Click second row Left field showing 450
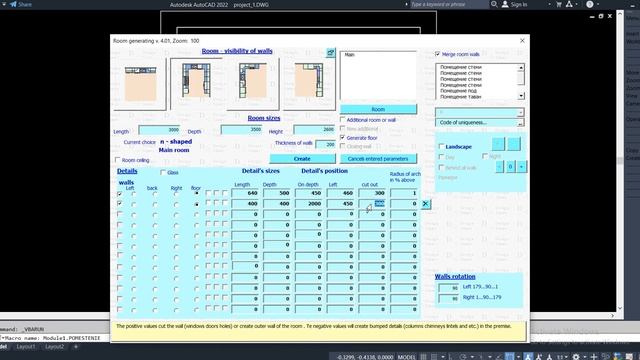The image size is (640, 360). pyautogui.click(x=340, y=203)
